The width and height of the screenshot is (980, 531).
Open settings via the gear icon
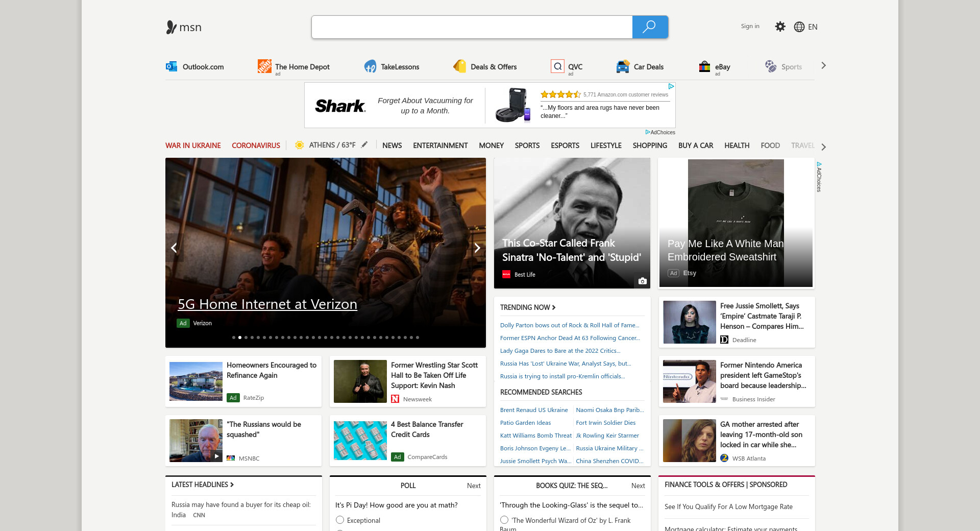click(x=780, y=27)
